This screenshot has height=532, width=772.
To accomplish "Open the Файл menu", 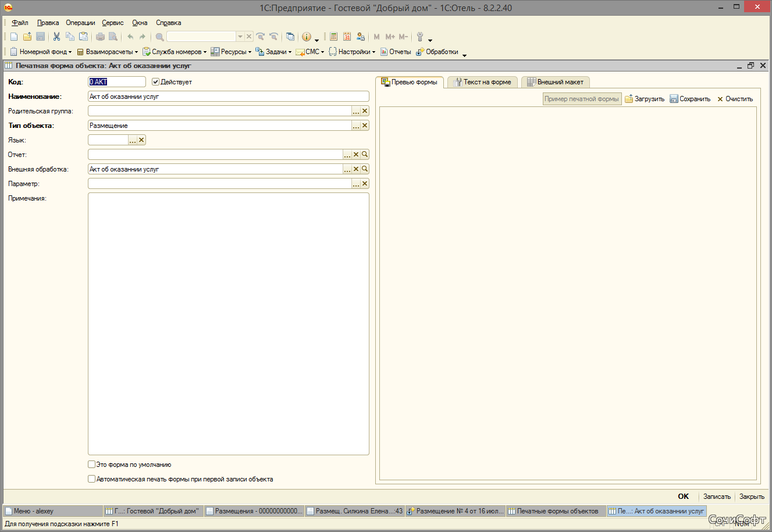I will (x=20, y=23).
